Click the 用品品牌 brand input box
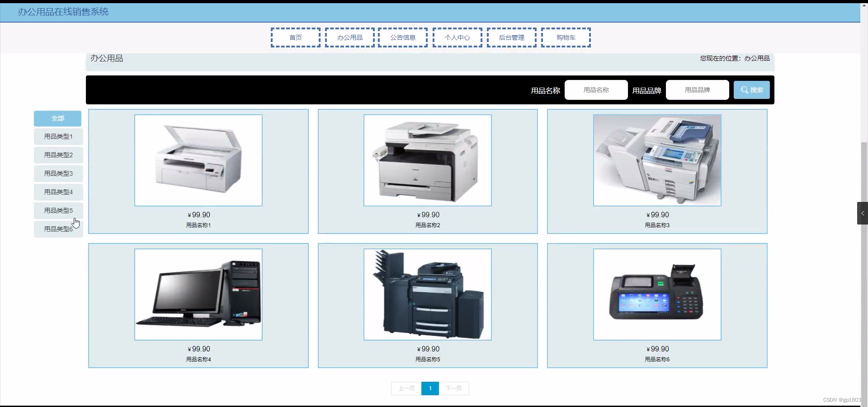Image resolution: width=868 pixels, height=407 pixels. click(x=697, y=89)
